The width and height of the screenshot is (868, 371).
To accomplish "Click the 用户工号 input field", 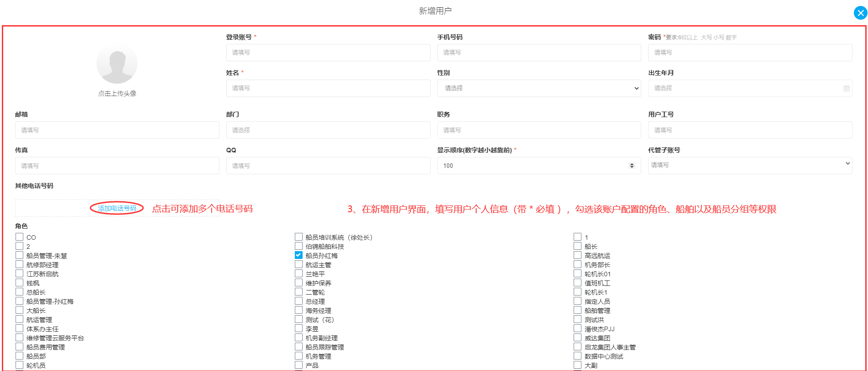I will coord(750,130).
